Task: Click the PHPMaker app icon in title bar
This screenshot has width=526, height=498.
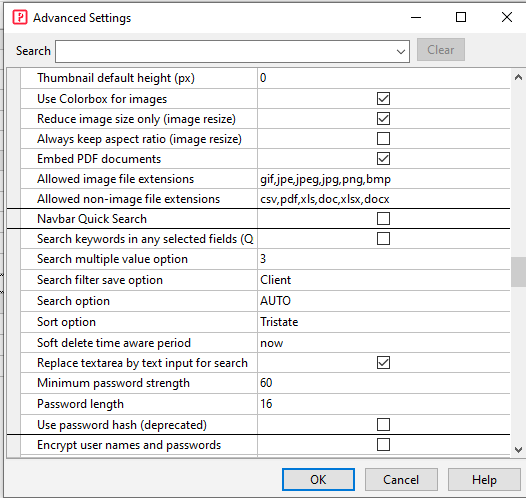Action: [x=20, y=17]
